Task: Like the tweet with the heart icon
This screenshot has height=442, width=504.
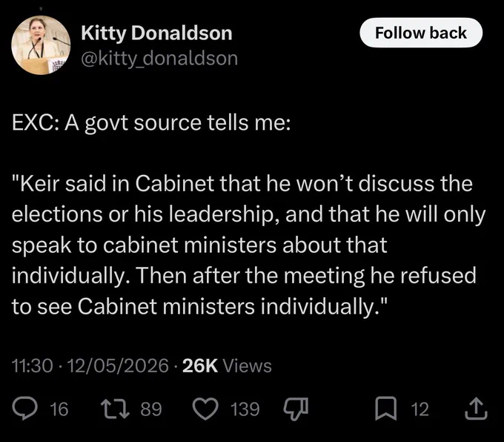Action: [x=205, y=409]
